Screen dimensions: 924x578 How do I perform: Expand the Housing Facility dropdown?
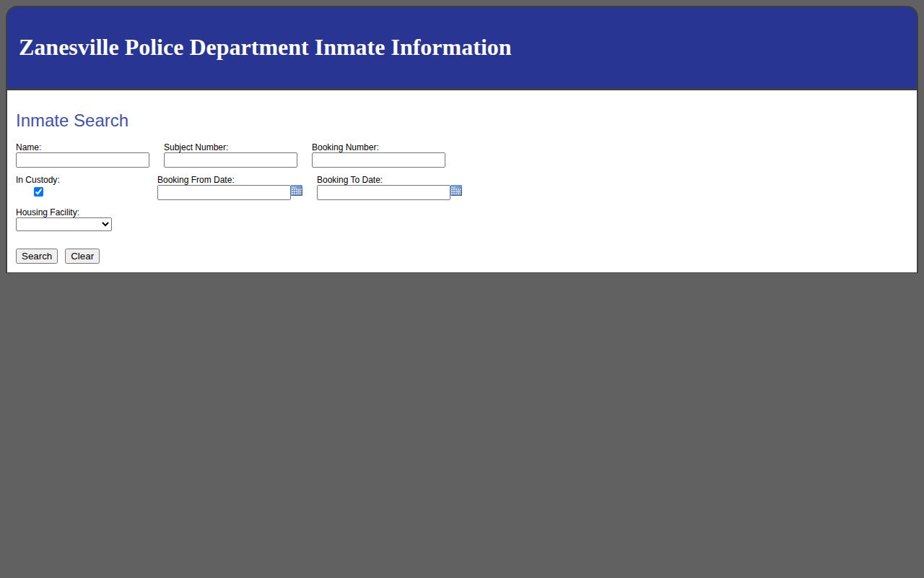coord(64,224)
